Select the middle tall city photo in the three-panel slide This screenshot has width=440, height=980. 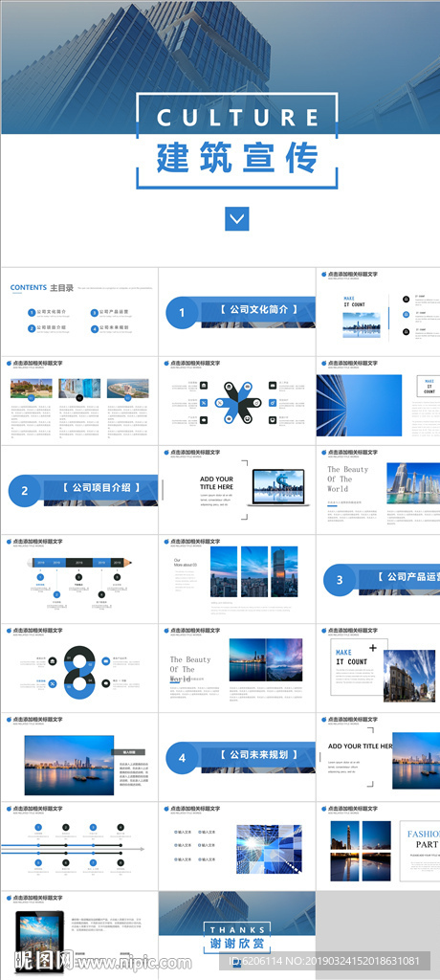(x=253, y=571)
